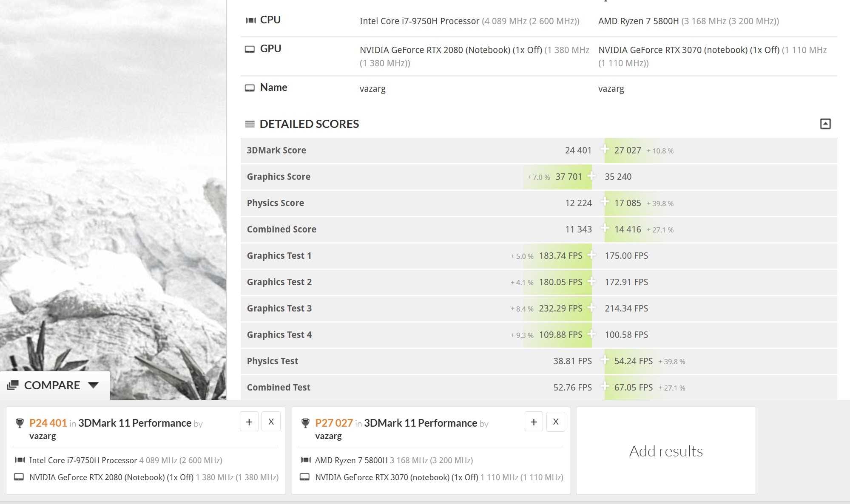Click trophy icon on P27 027 card
Viewport: 850px width, 504px height.
pos(305,423)
